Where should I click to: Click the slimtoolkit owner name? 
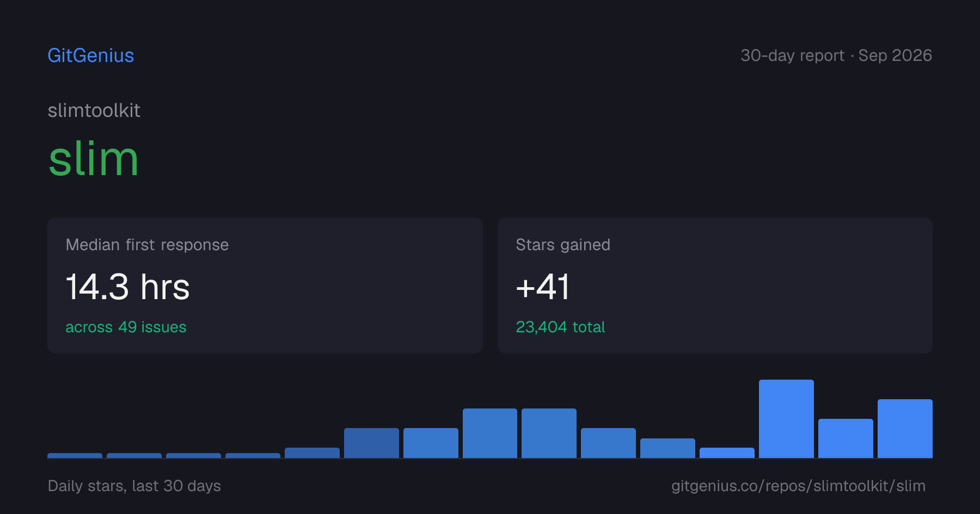94,110
